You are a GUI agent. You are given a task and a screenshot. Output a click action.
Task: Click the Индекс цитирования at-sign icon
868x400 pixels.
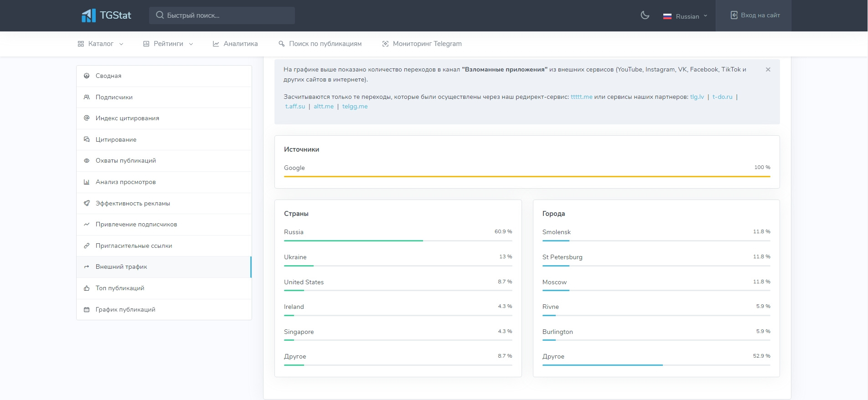[87, 118]
